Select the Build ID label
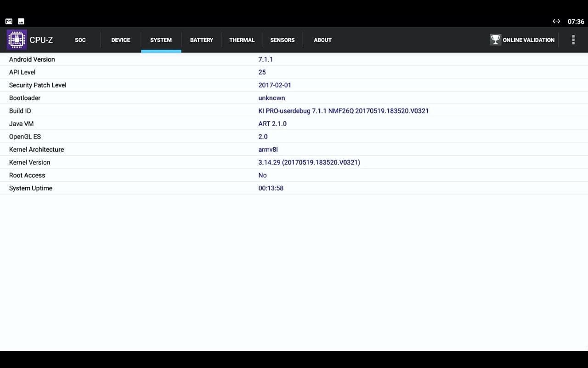 [20, 111]
